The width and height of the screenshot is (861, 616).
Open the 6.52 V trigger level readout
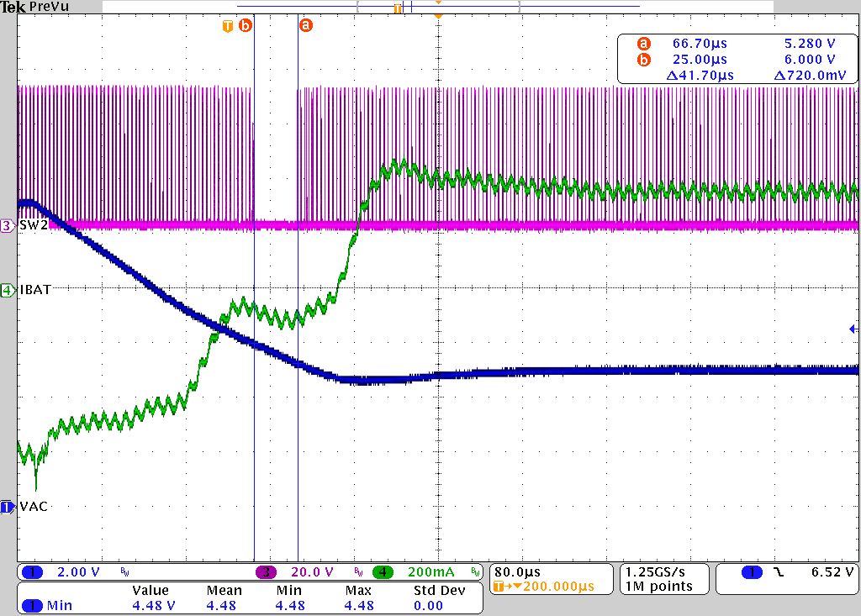tap(832, 572)
